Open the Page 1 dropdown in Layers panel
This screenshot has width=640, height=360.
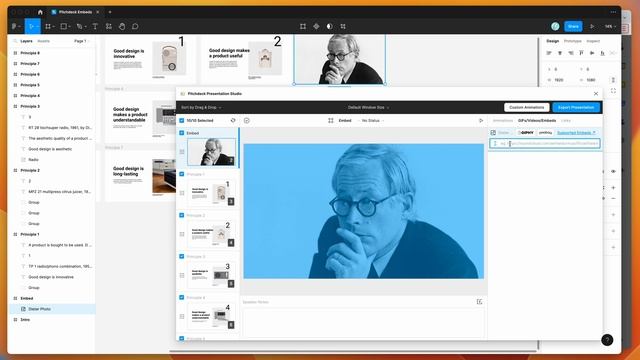point(81,41)
